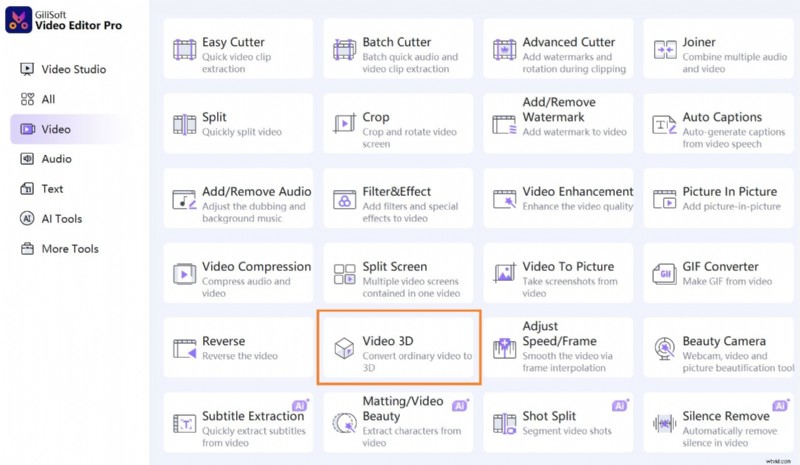Open the Crop tool icon
Image resolution: width=800 pixels, height=465 pixels.
click(344, 124)
